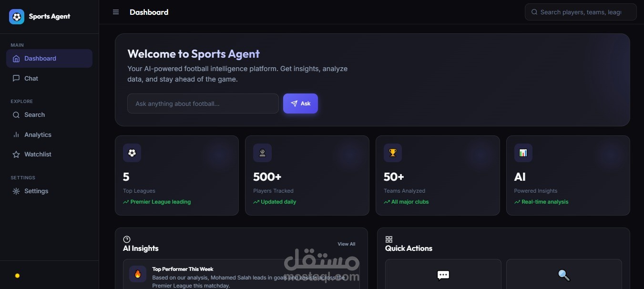
Task: Click the Ask anything about football input
Action: [203, 103]
